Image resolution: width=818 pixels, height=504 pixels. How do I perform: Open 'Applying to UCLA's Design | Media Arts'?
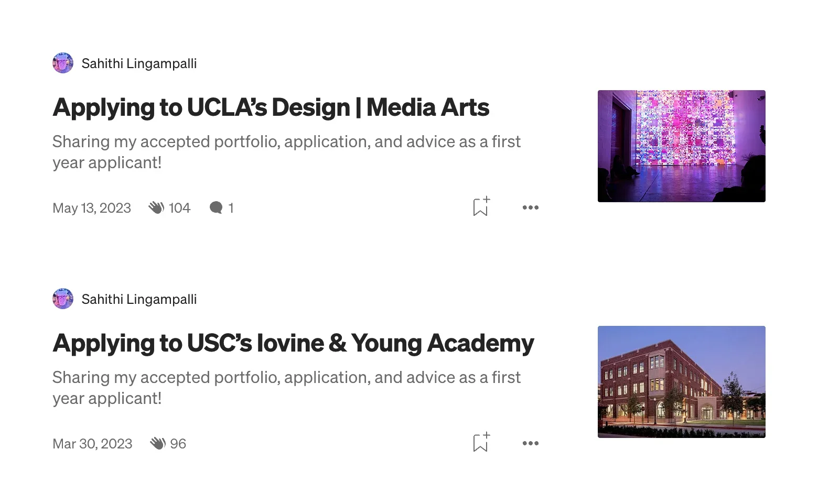pyautogui.click(x=271, y=107)
